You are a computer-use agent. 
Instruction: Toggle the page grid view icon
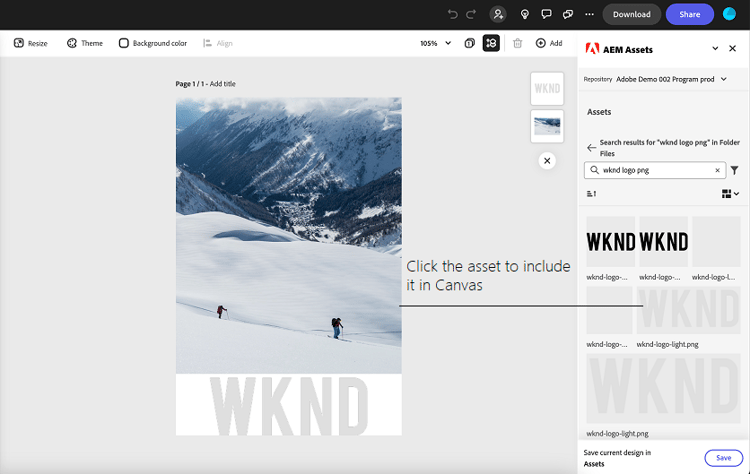(491, 43)
